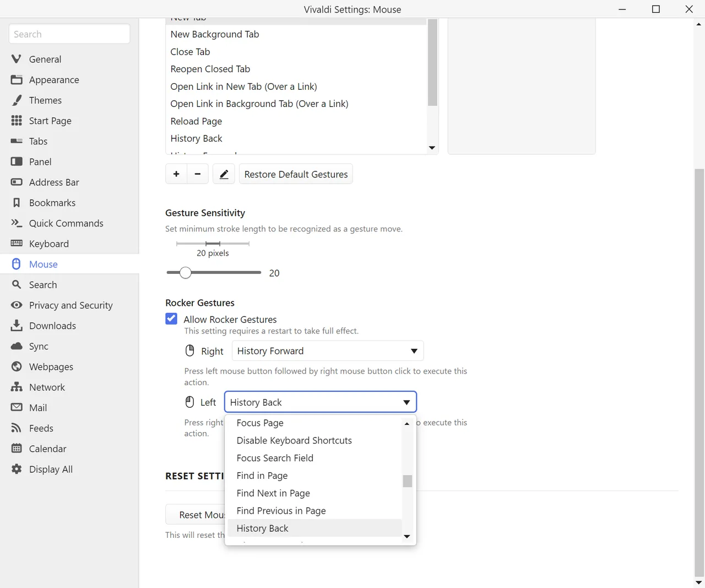Screen dimensions: 705x588
Task: Click the Panel icon in sidebar
Action: [17, 161]
